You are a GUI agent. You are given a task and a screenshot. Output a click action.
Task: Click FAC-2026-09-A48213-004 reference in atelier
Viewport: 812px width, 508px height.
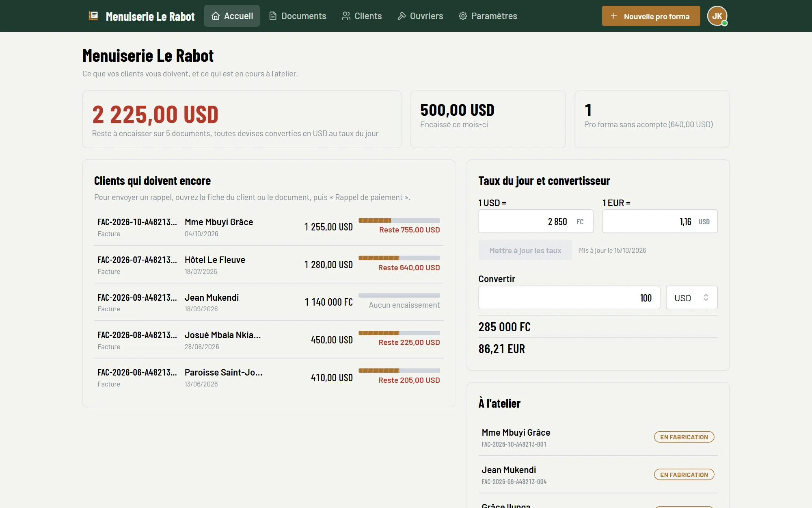click(x=514, y=482)
